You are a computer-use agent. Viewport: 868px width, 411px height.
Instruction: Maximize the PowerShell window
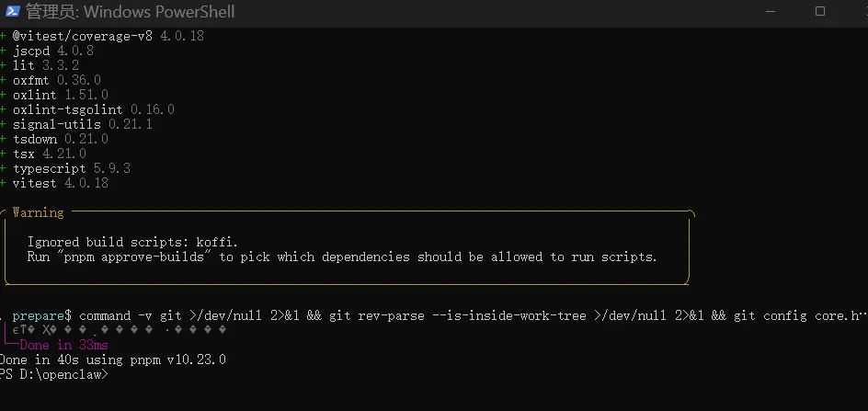pyautogui.click(x=820, y=11)
